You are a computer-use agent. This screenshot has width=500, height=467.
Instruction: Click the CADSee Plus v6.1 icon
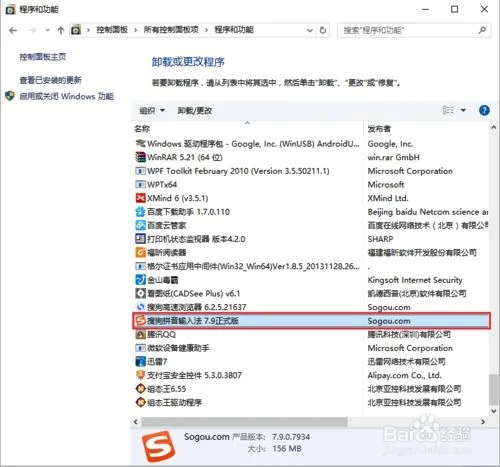click(x=140, y=293)
